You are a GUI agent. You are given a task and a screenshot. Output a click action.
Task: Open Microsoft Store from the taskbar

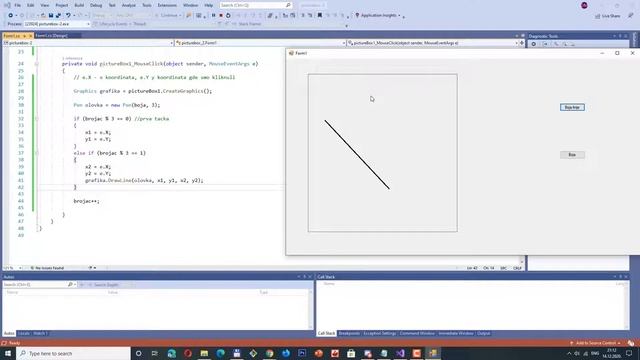[351, 353]
